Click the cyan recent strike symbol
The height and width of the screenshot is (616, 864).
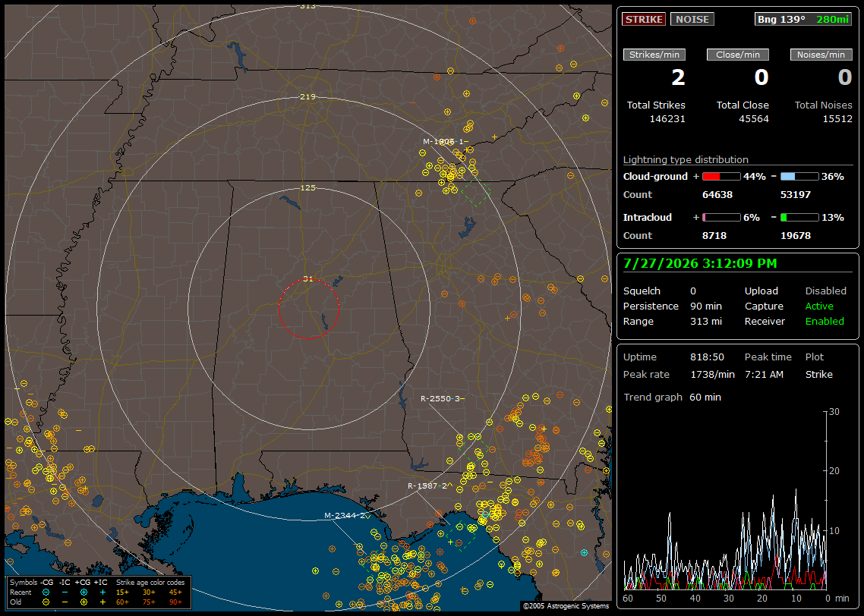[x=584, y=552]
